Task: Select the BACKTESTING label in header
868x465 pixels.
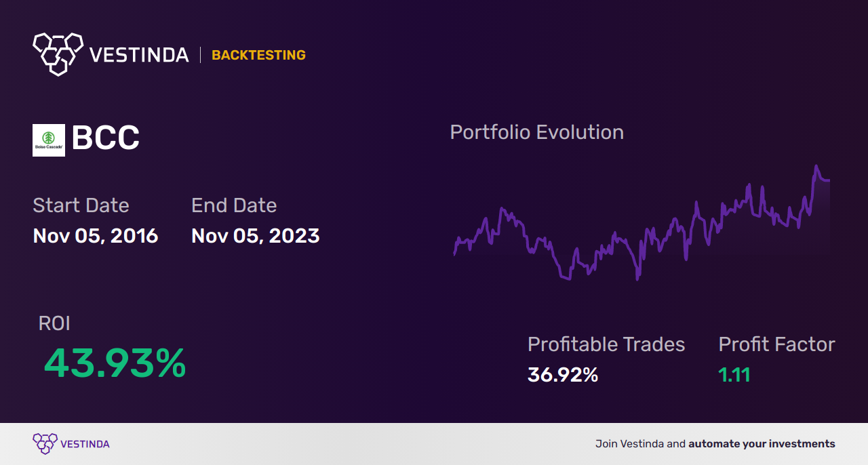Action: coord(258,55)
